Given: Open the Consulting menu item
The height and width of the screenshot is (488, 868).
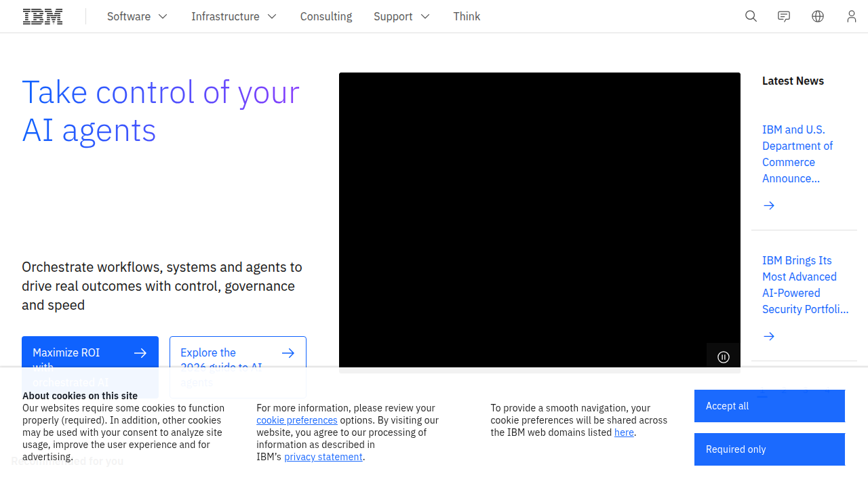Looking at the screenshot, I should click(326, 16).
